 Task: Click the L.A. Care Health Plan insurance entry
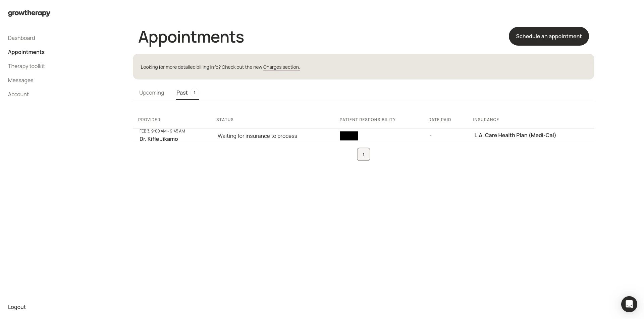click(x=515, y=135)
